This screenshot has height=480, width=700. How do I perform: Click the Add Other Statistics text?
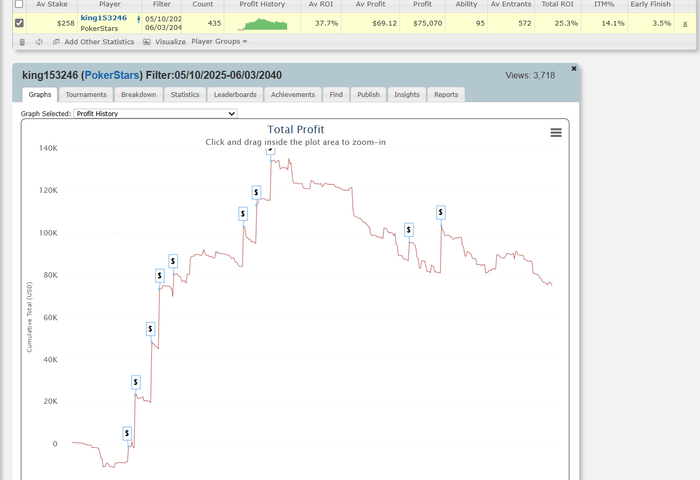[99, 42]
